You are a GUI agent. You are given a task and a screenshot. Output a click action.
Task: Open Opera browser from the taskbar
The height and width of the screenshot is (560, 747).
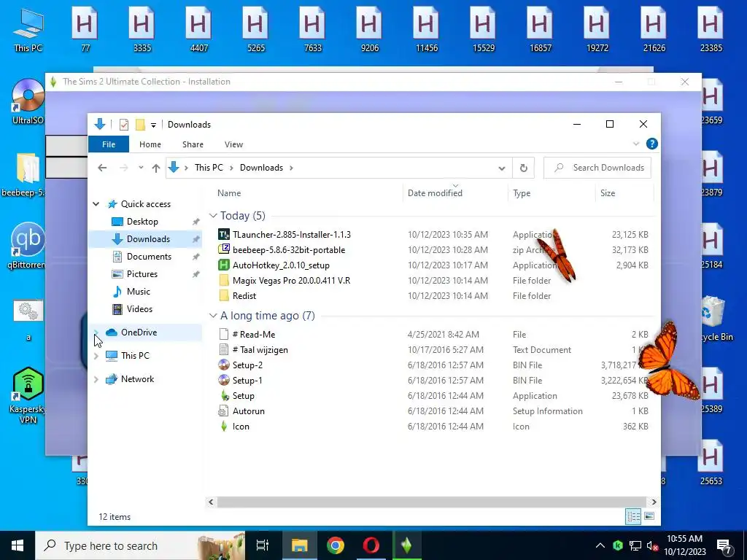tap(371, 545)
